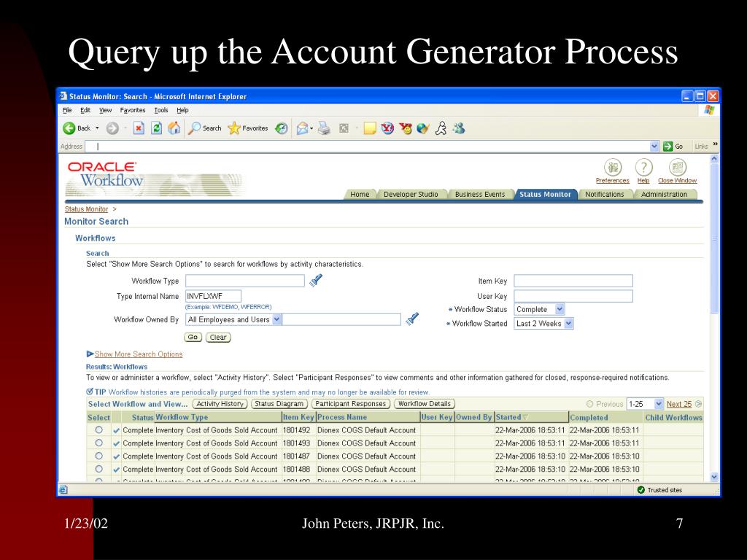Click the yellow sticky note icon
The width and height of the screenshot is (747, 560).
click(x=370, y=128)
